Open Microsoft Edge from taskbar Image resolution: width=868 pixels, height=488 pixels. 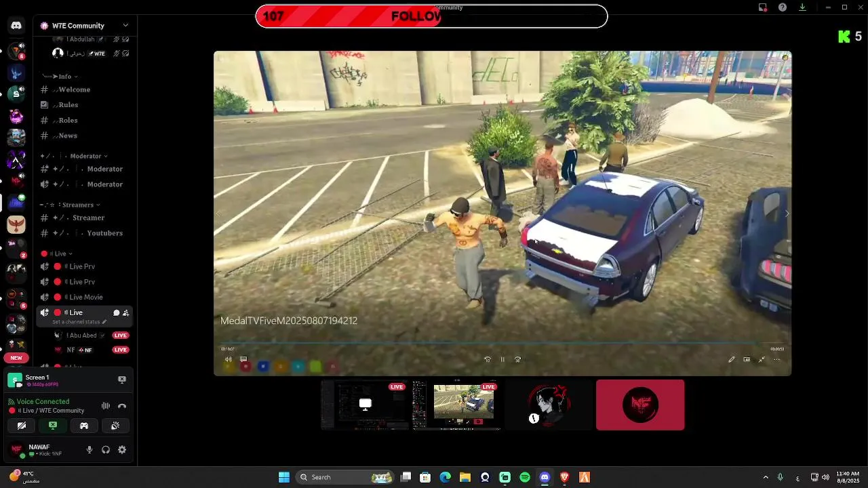pos(445,477)
